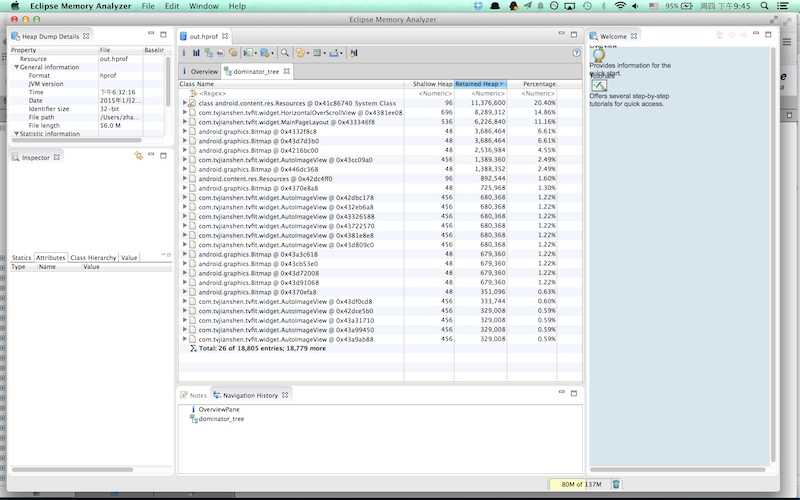This screenshot has height=500, width=800.
Task: Click the calculate retained size icon
Action: pos(317,53)
